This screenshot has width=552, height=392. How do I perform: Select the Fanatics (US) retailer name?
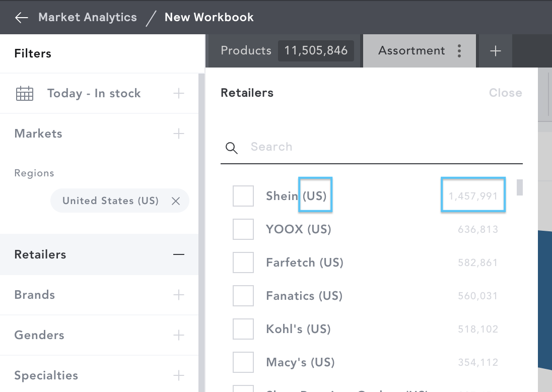304,295
